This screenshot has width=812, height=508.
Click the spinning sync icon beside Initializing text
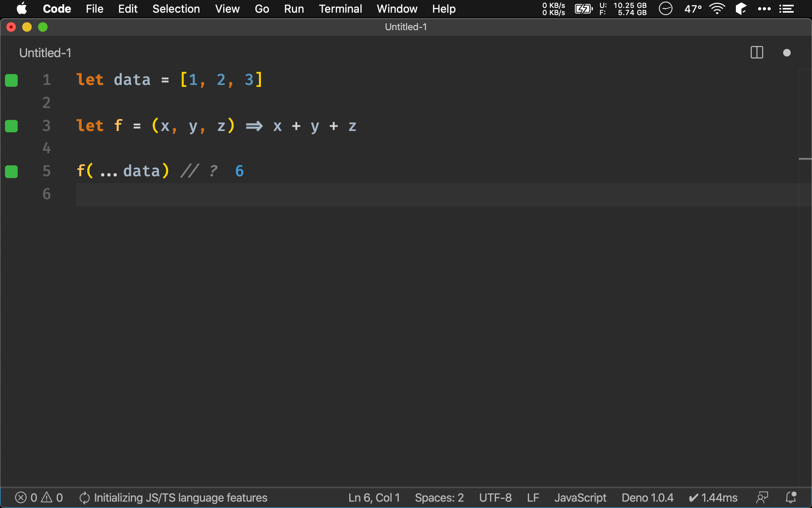pyautogui.click(x=84, y=498)
